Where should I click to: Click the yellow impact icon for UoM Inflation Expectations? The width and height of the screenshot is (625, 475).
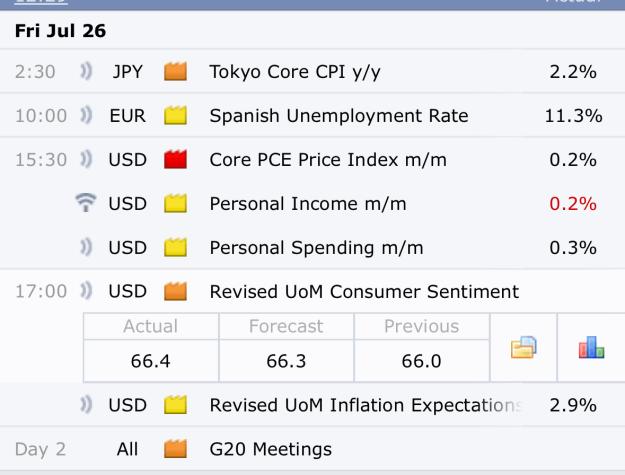[x=175, y=405]
